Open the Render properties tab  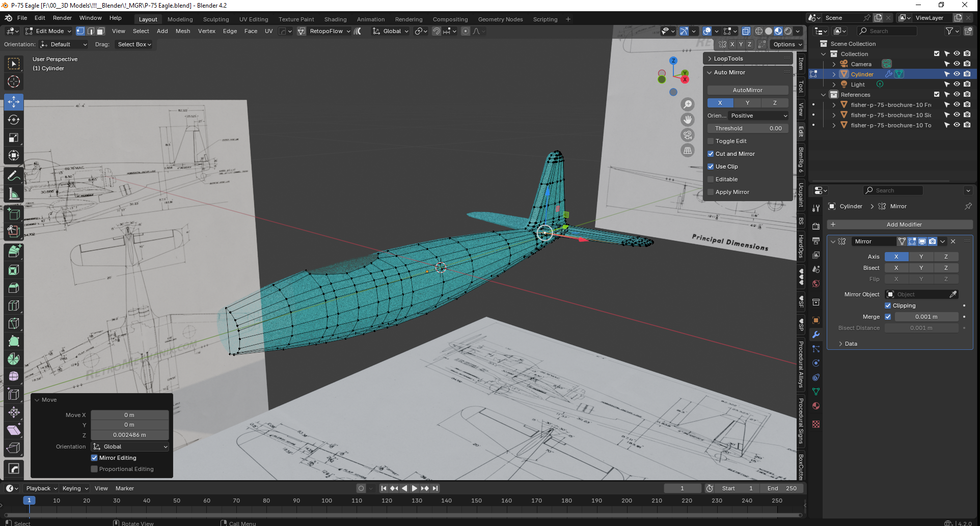[816, 226]
